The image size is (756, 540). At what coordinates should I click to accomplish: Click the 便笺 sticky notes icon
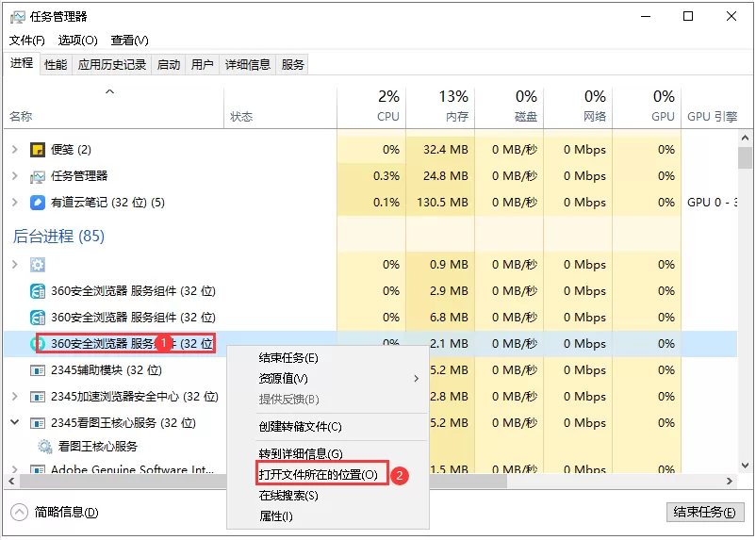click(x=38, y=150)
